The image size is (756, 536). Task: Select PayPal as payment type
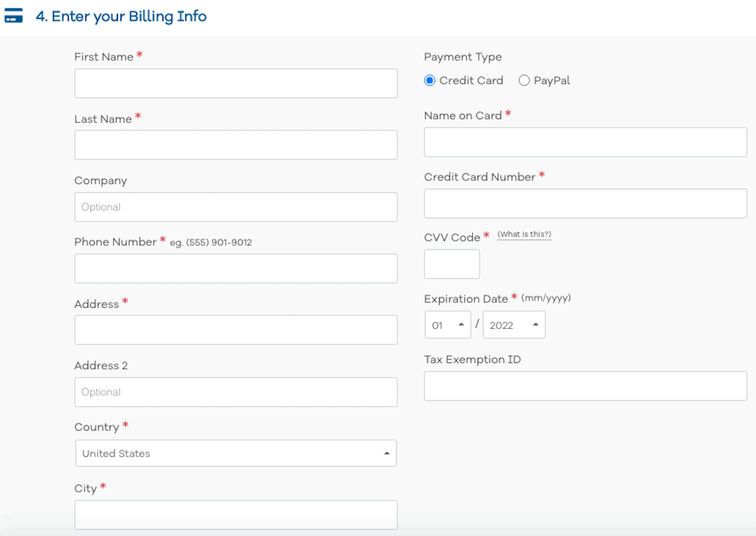524,80
